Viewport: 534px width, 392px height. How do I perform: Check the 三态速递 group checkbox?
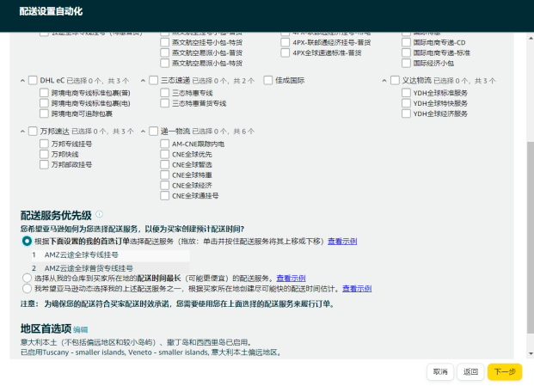[154, 80]
